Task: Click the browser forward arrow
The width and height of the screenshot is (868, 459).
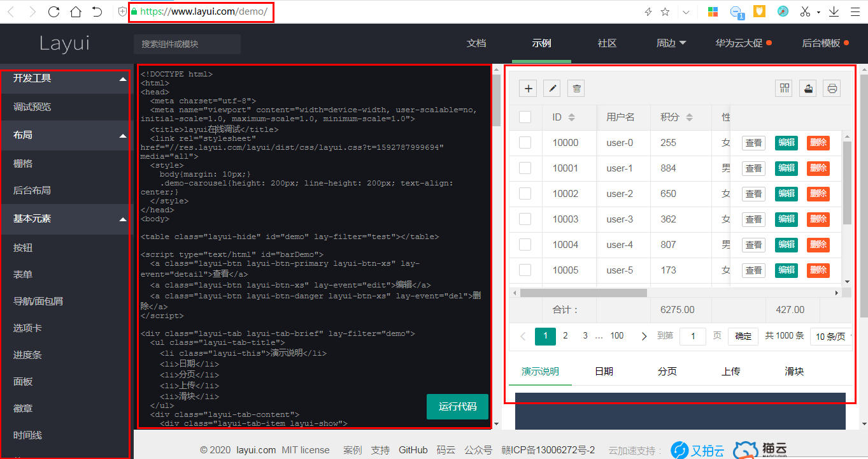Action: click(x=32, y=11)
